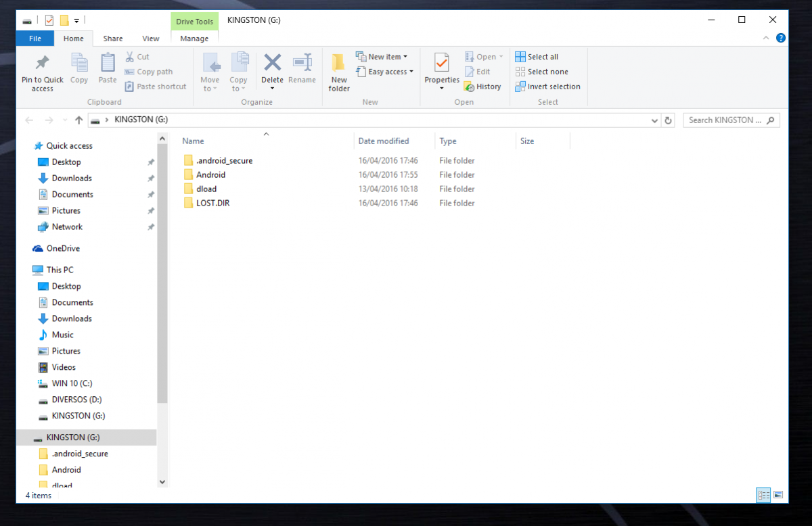This screenshot has height=526, width=812.
Task: Click Copy path in ribbon
Action: (x=148, y=72)
